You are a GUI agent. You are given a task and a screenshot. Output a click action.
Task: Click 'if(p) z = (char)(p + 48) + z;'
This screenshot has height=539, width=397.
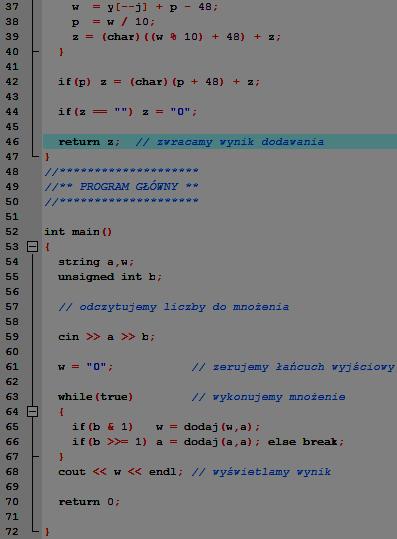click(x=159, y=82)
